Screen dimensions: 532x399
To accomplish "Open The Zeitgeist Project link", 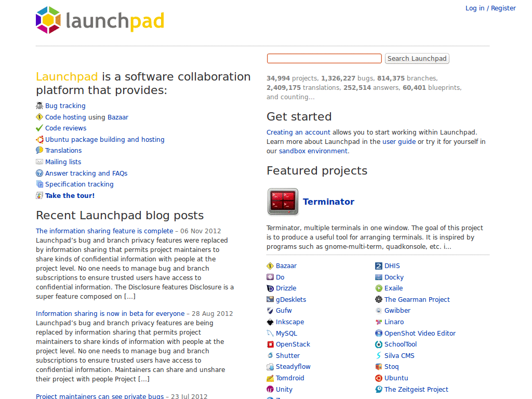I will [x=416, y=390].
